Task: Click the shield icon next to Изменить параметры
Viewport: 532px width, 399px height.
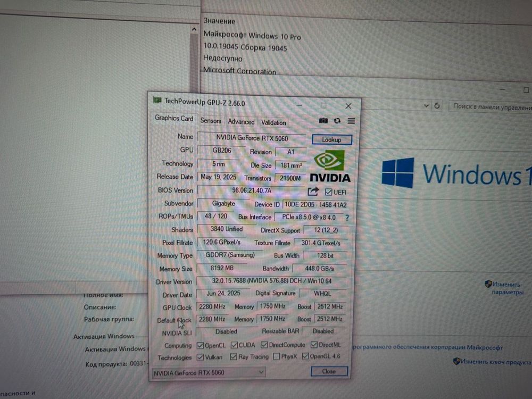Action: point(488,284)
